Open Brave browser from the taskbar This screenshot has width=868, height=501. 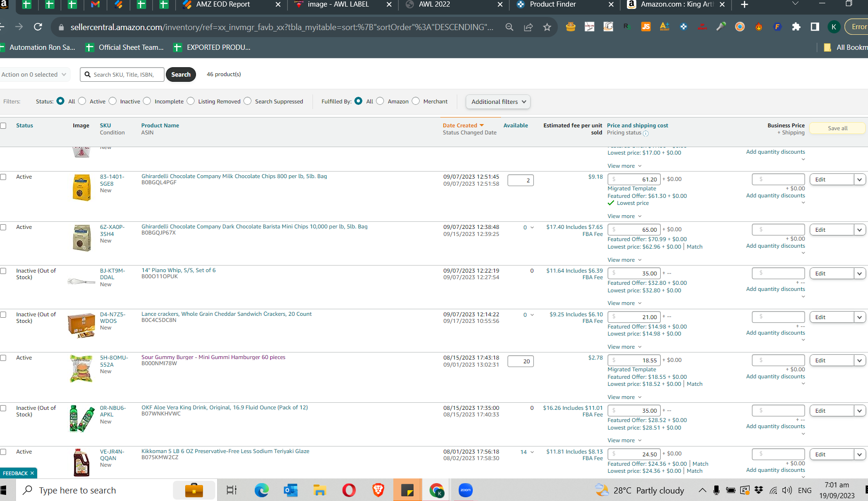coord(378,490)
